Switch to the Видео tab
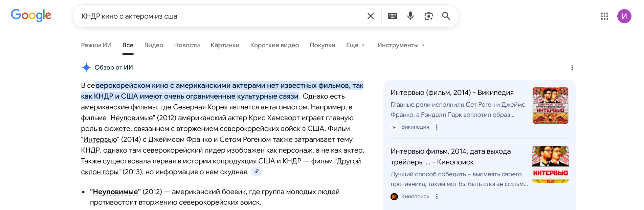Viewport: 644px width, 210px height. point(154,45)
